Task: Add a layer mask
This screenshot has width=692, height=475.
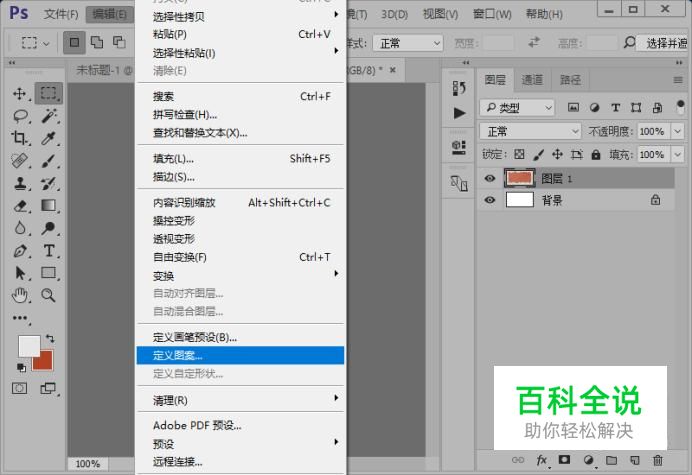Action: click(x=564, y=460)
